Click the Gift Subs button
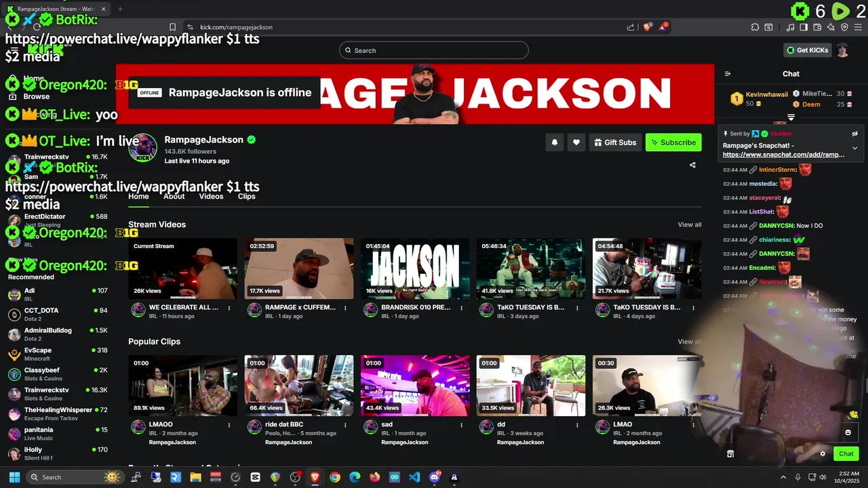Viewport: 868px width, 488px height. [x=615, y=142]
